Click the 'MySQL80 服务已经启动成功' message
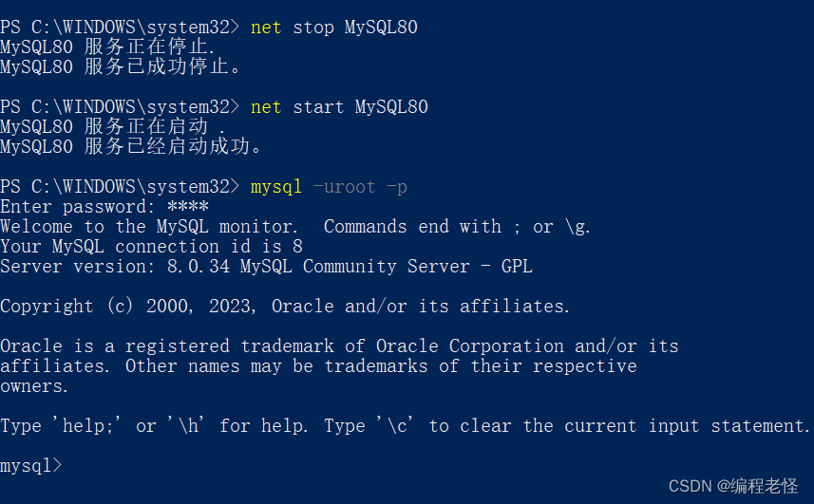 (x=131, y=147)
